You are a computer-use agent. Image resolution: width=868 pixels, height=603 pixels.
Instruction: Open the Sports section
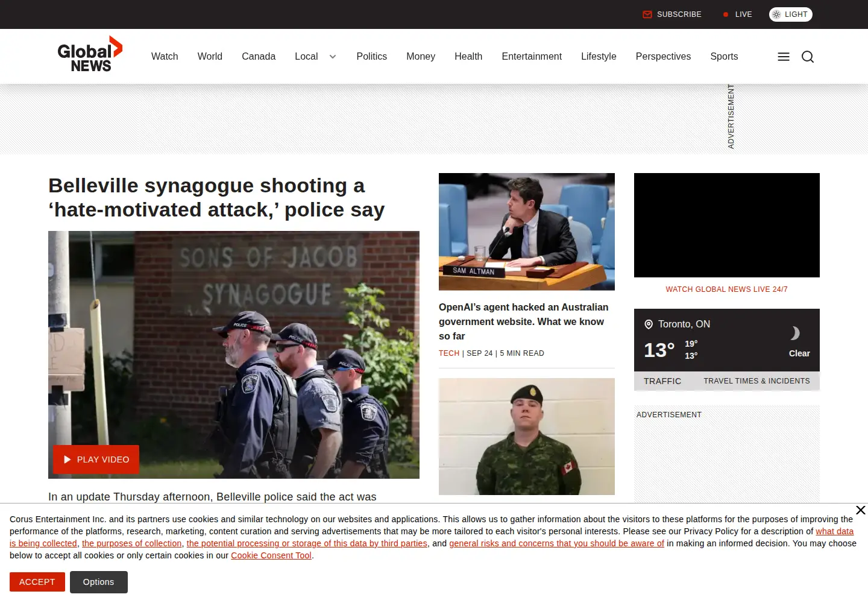(724, 56)
